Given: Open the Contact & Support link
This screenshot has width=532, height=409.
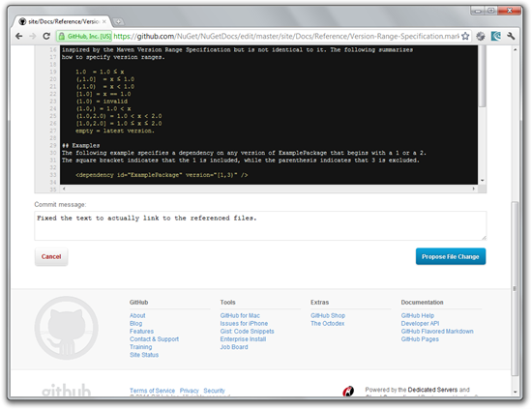Looking at the screenshot, I should (x=154, y=339).
